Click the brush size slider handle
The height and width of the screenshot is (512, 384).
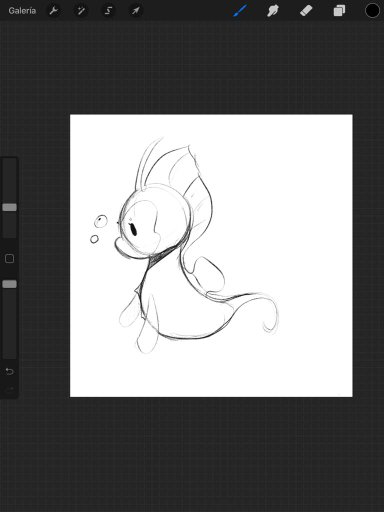point(9,207)
